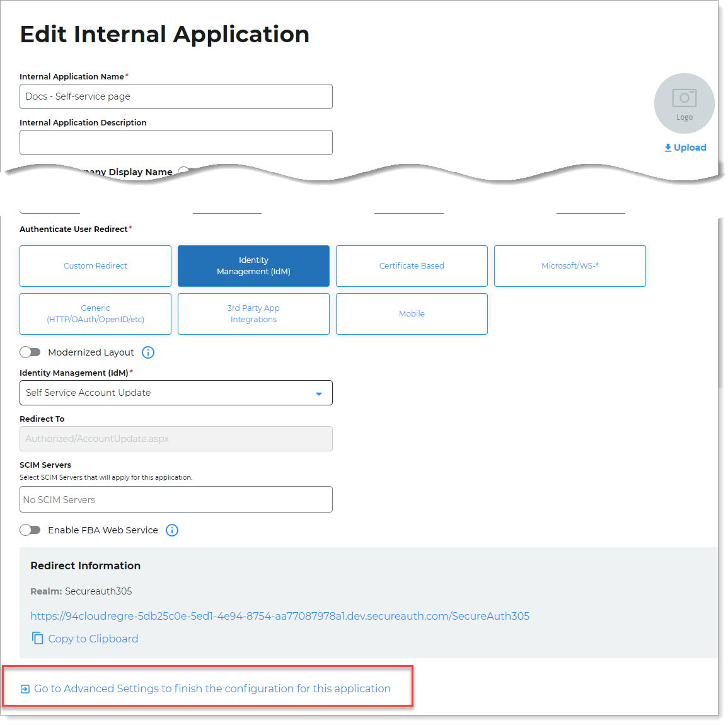The image size is (728, 725).
Task: Select 3rd Party App Integrations tile
Action: tap(253, 314)
